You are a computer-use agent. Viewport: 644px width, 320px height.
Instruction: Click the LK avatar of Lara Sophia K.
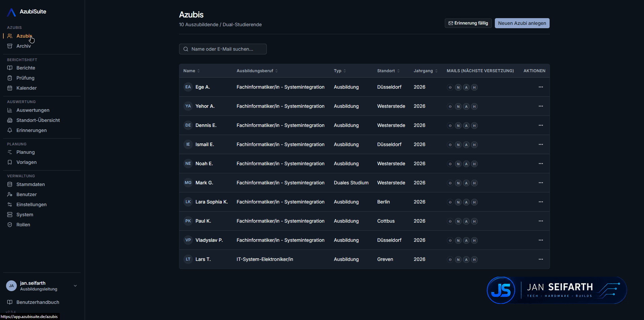tap(188, 202)
